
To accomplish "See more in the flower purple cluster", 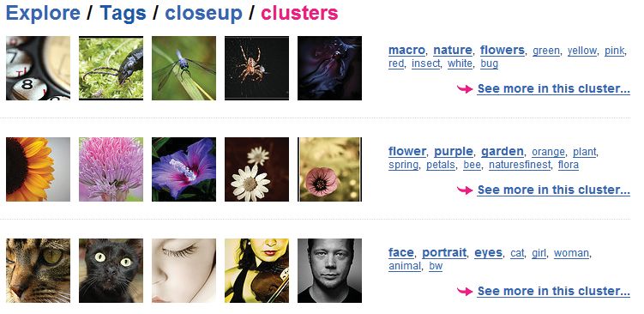I will click(554, 190).
